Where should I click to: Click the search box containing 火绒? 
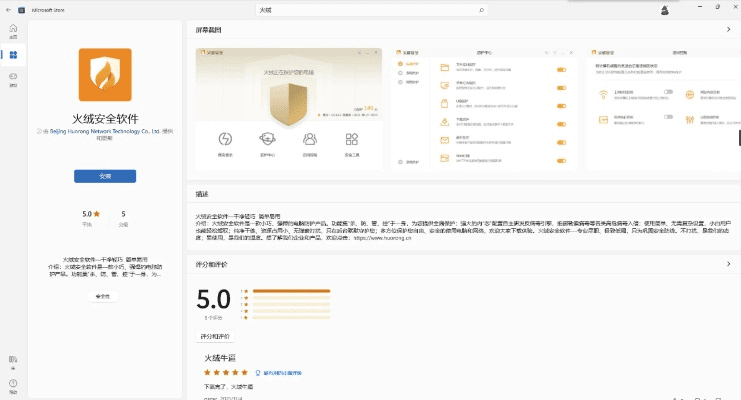[372, 10]
